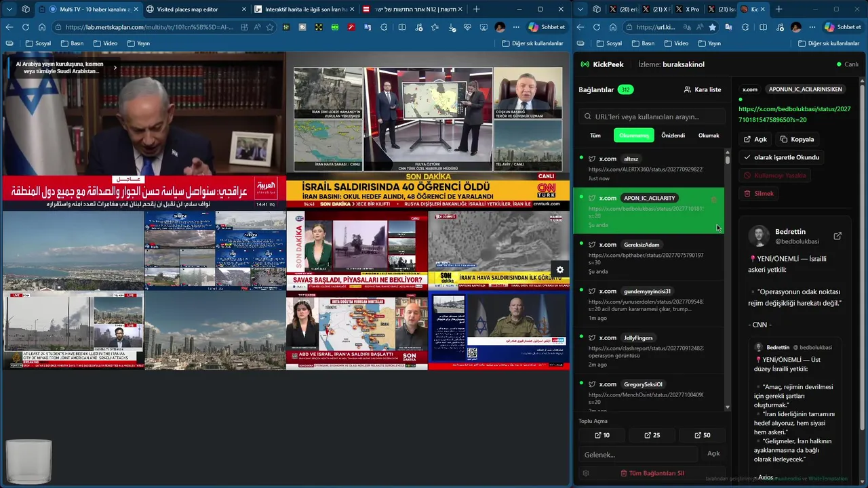Switch to X Pro tab in right browser
Image resolution: width=868 pixels, height=488 pixels.
click(688, 9)
